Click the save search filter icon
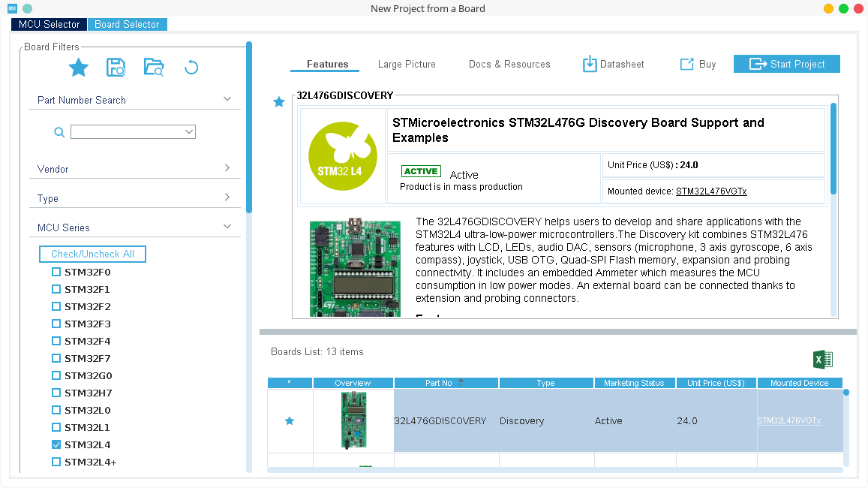 116,68
